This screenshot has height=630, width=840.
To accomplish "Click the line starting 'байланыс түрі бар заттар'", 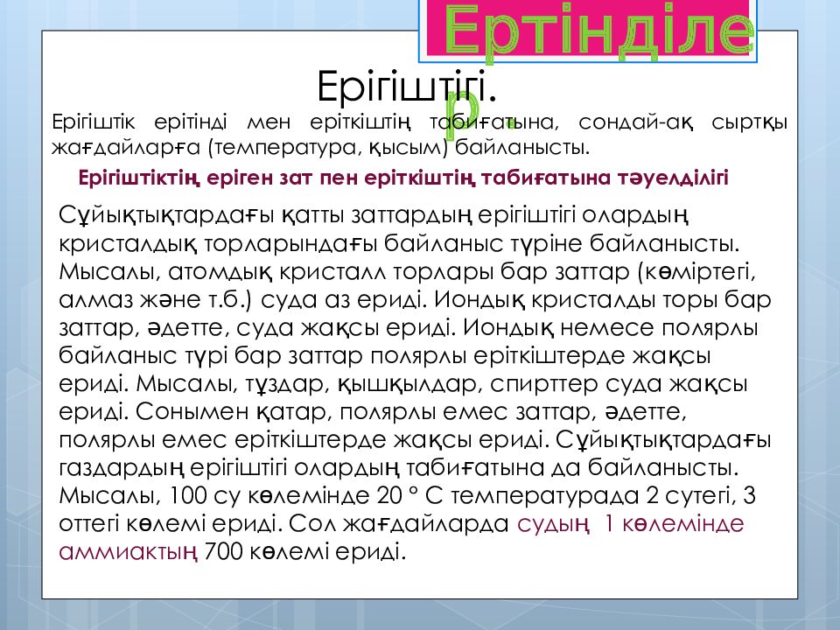I will 385,355.
